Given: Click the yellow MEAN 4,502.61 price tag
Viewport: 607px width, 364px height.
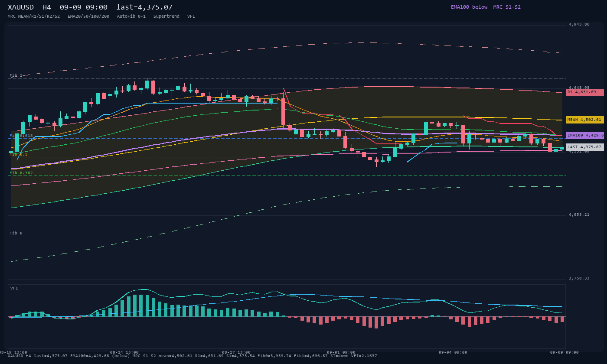Looking at the screenshot, I should click(x=585, y=120).
